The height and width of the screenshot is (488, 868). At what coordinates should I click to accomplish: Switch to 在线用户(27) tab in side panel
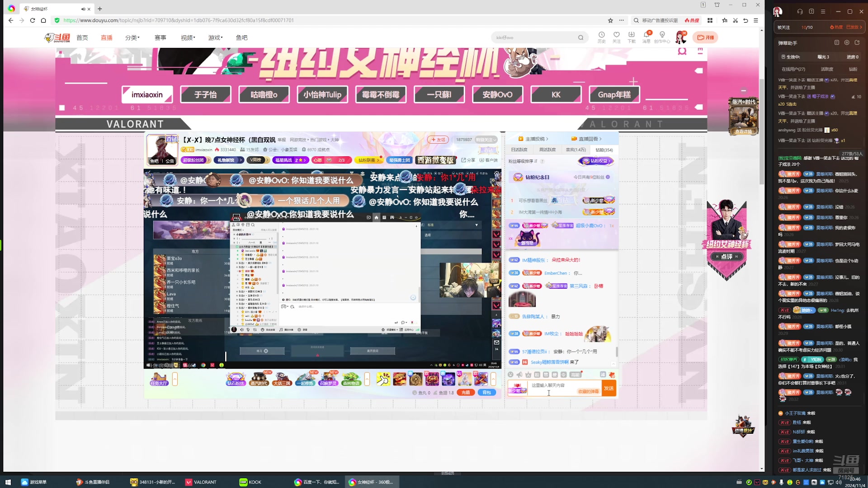click(x=793, y=69)
